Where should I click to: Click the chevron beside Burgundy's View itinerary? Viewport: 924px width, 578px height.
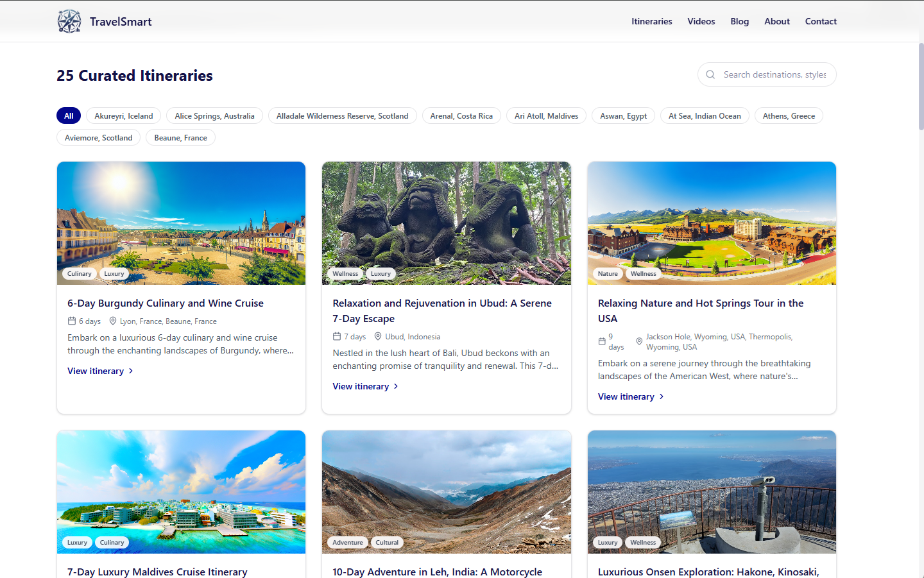[130, 371]
